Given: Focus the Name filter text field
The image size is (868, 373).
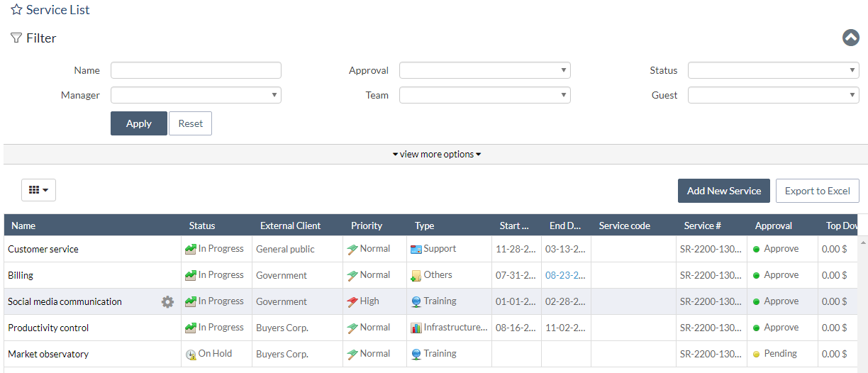Looking at the screenshot, I should click(196, 70).
